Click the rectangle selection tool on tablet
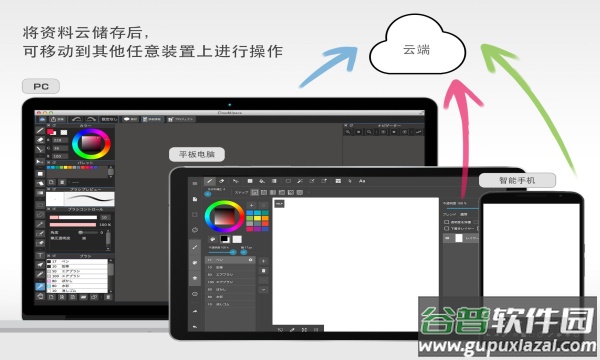The height and width of the screenshot is (360, 600). 288,181
